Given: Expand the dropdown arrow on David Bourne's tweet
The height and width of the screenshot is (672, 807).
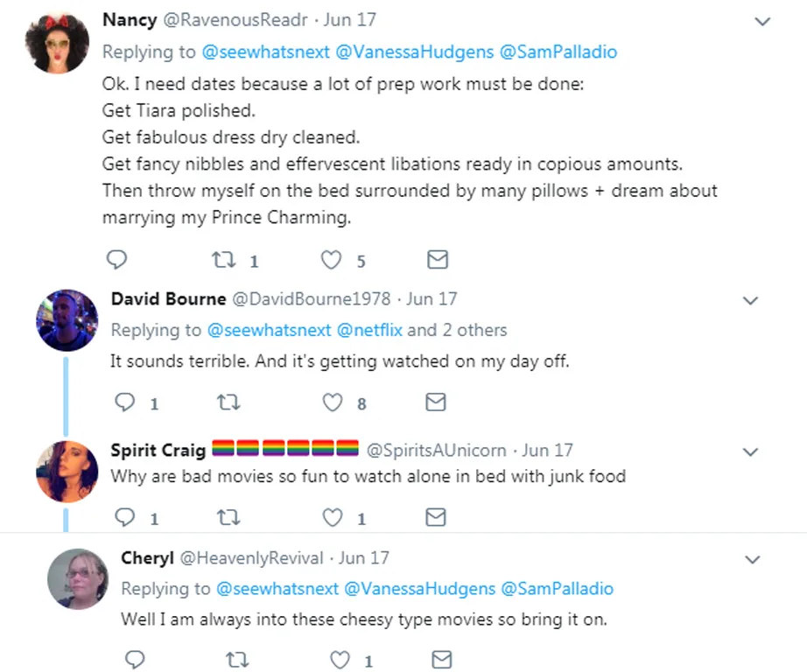Looking at the screenshot, I should [x=751, y=300].
